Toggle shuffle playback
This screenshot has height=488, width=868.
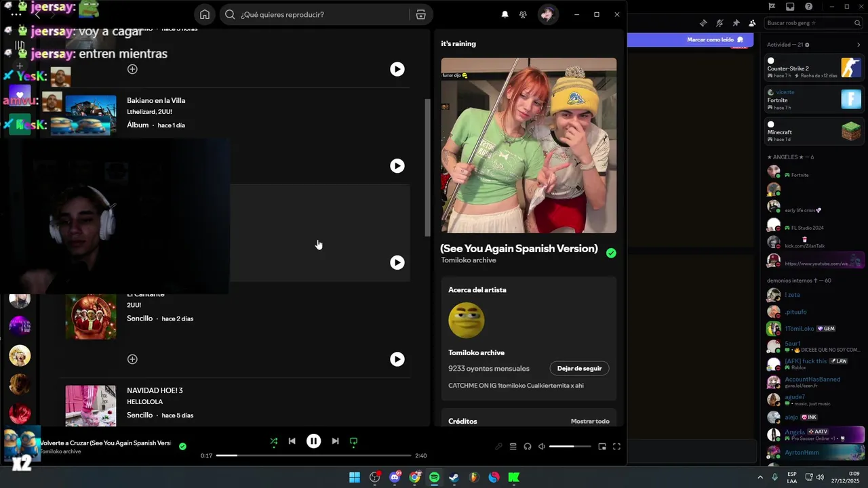point(274,441)
